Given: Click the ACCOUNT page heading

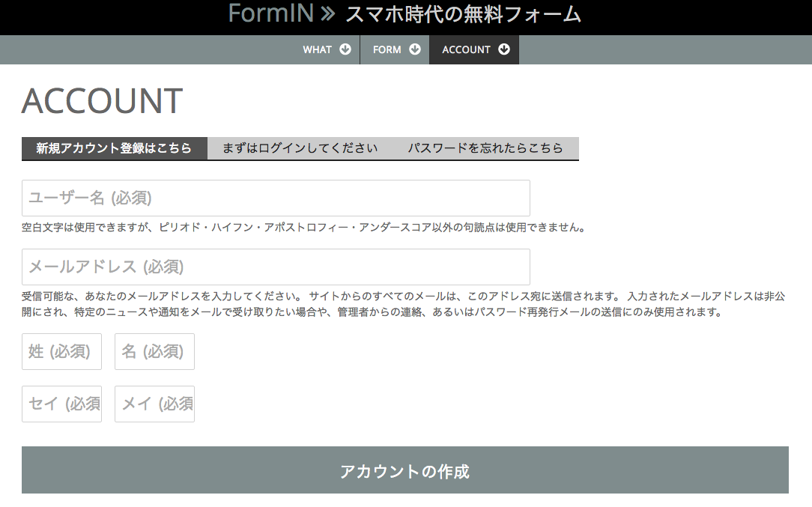Looking at the screenshot, I should [102, 100].
